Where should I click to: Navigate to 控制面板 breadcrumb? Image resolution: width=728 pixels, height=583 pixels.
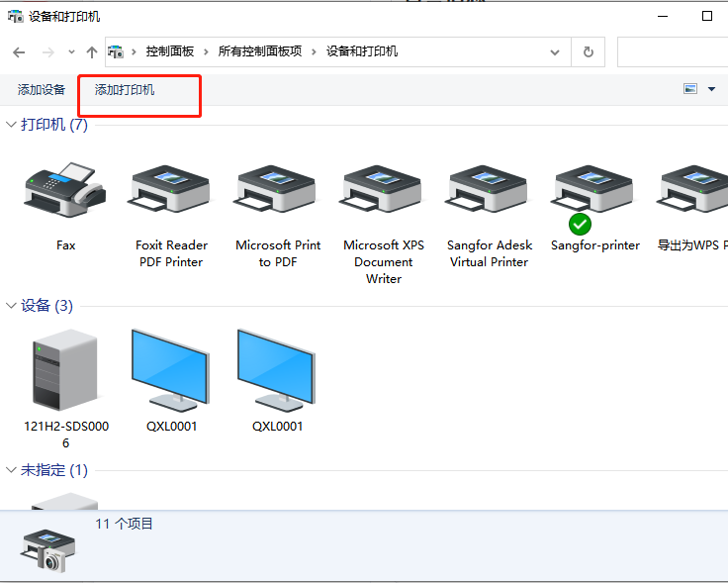click(x=170, y=51)
